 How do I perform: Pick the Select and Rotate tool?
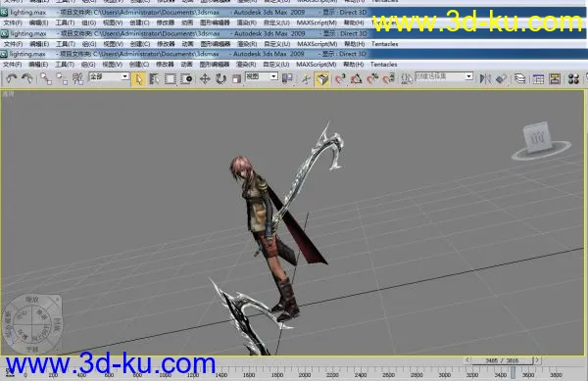220,79
